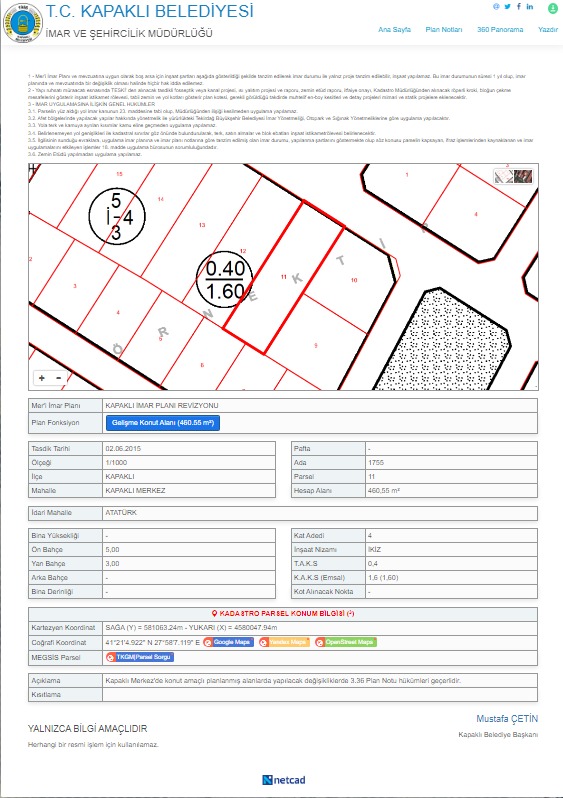Open location in Yandex Maps
This screenshot has width=563, height=798.
tap(284, 642)
